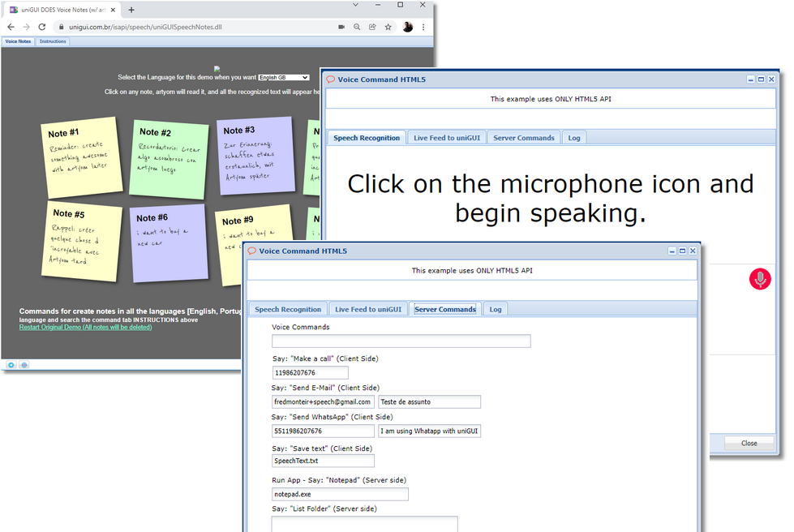This screenshot has width=794, height=532.
Task: Select the Live Feed to uniGUI tab in front window
Action: tap(368, 309)
